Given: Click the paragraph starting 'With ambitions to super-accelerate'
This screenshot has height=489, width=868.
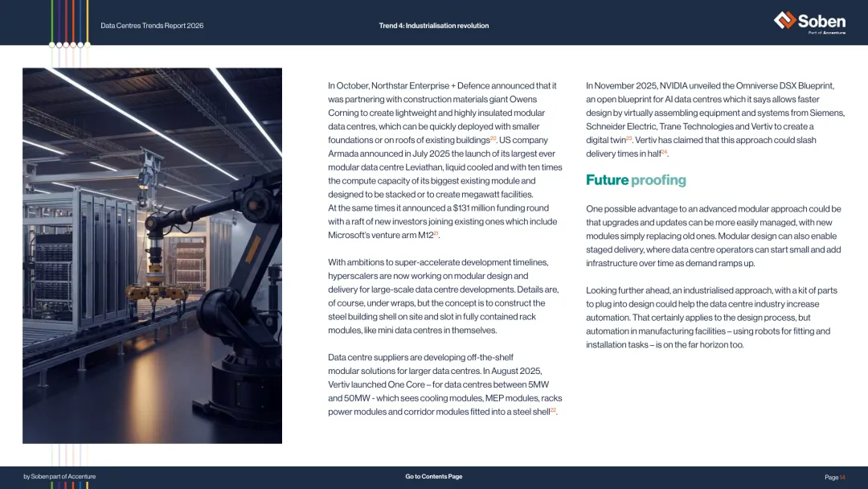Looking at the screenshot, I should coord(444,296).
